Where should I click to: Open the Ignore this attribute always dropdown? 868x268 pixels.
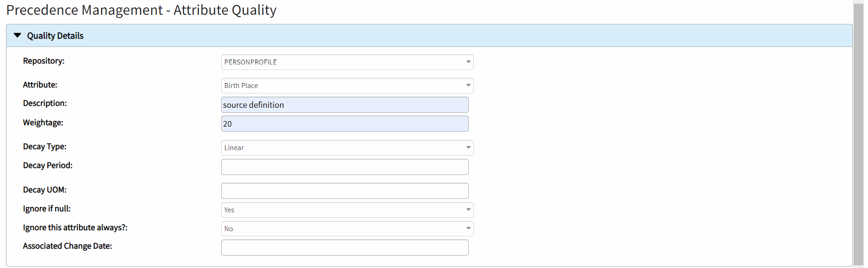point(343,229)
